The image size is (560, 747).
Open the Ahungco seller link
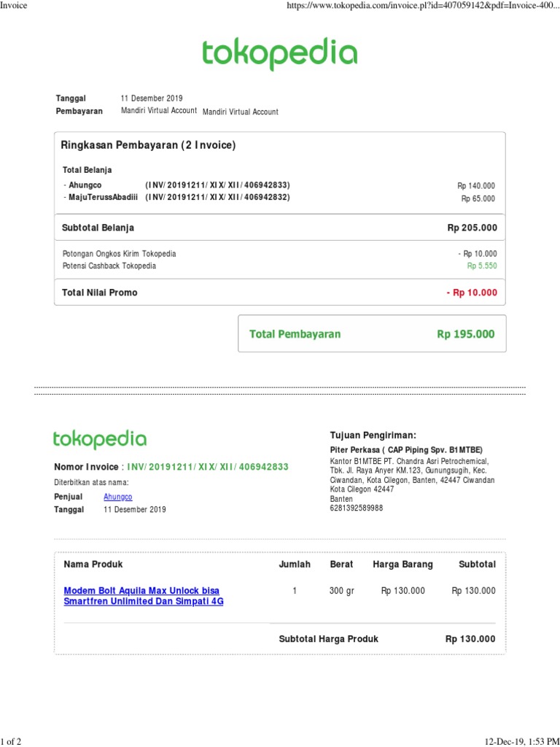point(117,496)
